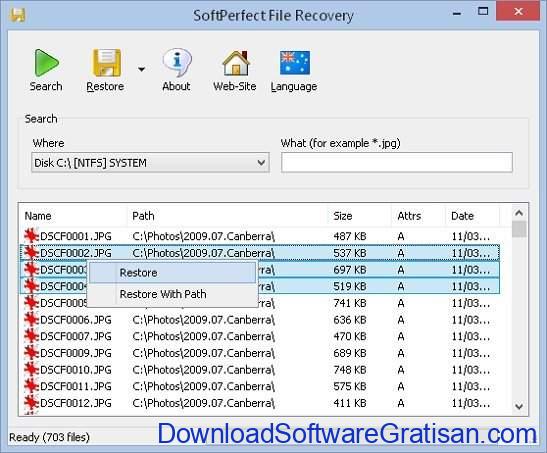Select file DSCF0012.JPG

[76, 403]
